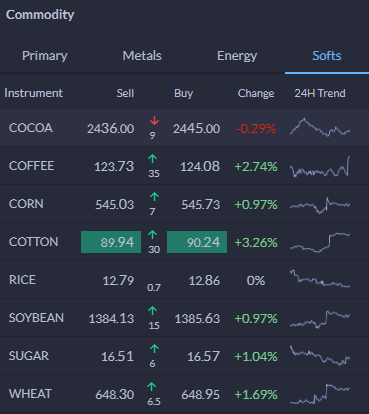The width and height of the screenshot is (369, 414).
Task: Click the COCOA red down arrow
Action: [x=154, y=121]
